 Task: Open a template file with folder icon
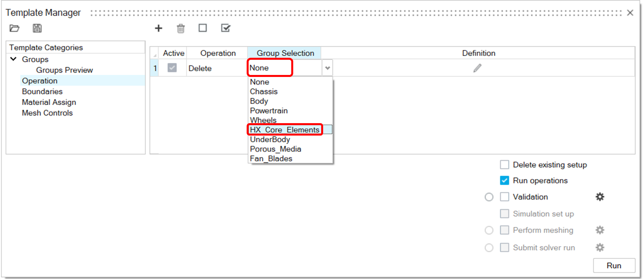click(14, 28)
